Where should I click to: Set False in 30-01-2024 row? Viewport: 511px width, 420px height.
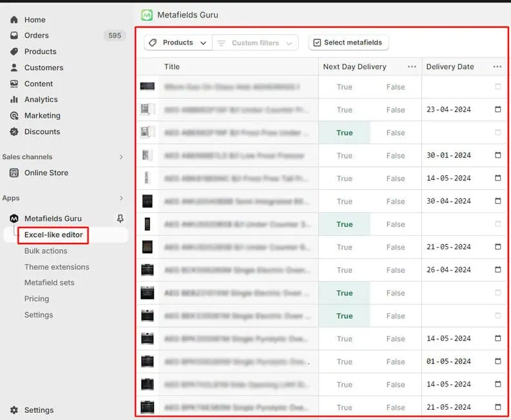396,156
